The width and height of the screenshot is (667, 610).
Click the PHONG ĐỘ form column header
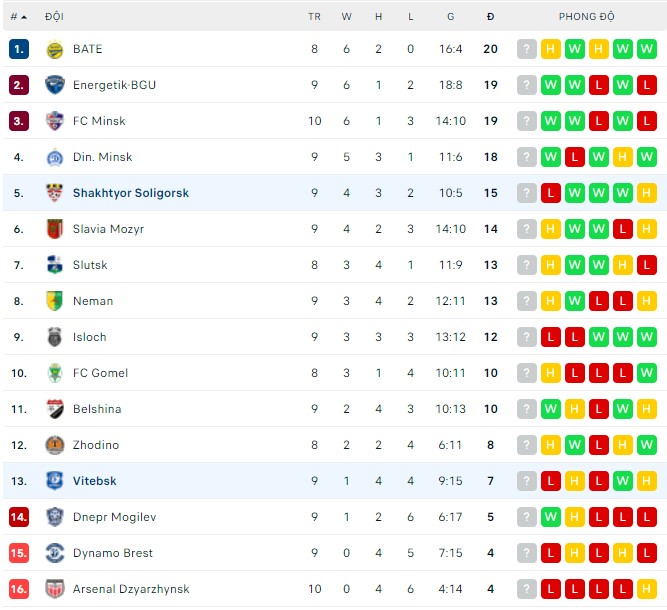tap(587, 17)
